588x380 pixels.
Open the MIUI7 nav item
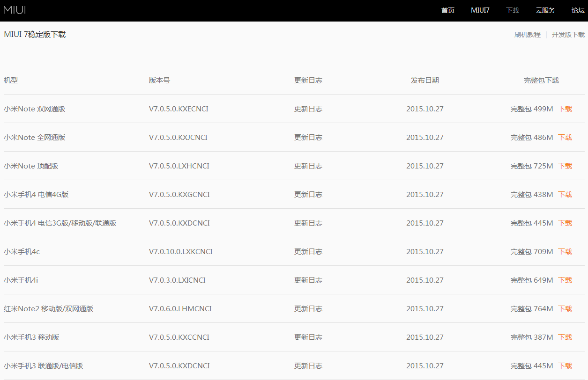(x=480, y=10)
